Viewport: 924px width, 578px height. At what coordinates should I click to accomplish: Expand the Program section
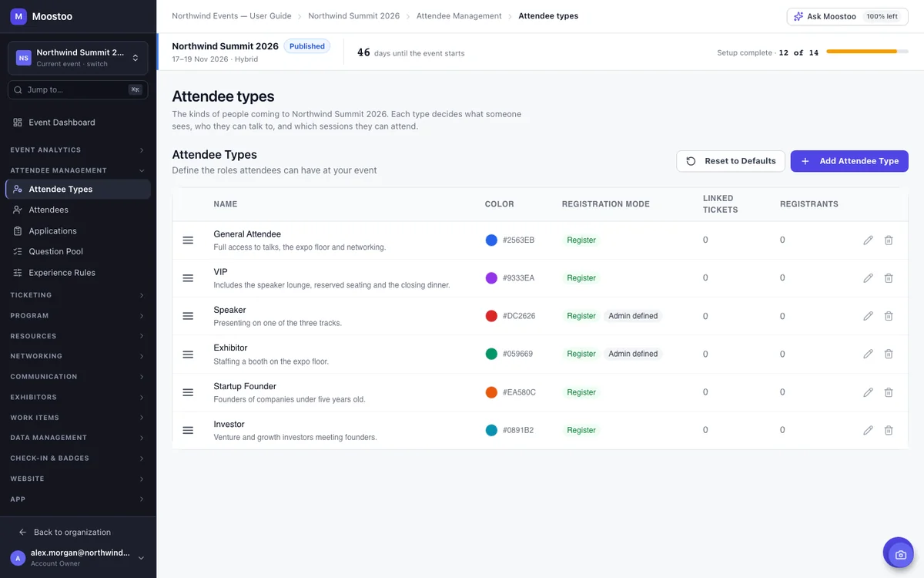point(78,315)
